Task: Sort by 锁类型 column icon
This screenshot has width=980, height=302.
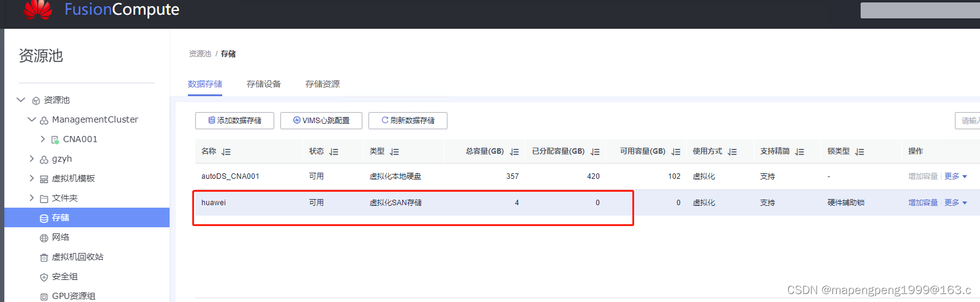Action: coord(859,152)
